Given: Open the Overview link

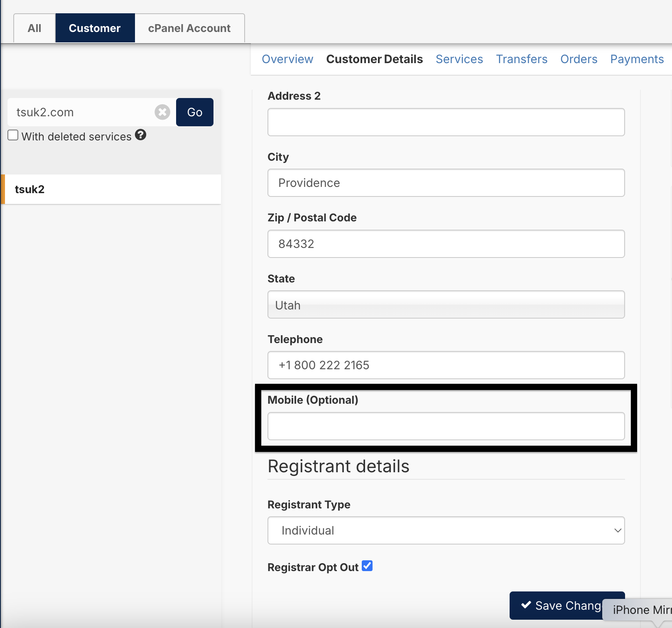Looking at the screenshot, I should point(287,59).
